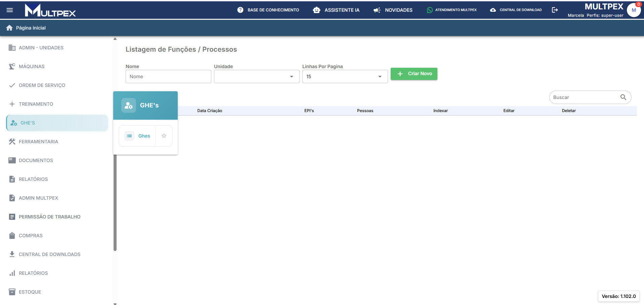Click the Versão: 1.102.0 label

coord(619,296)
